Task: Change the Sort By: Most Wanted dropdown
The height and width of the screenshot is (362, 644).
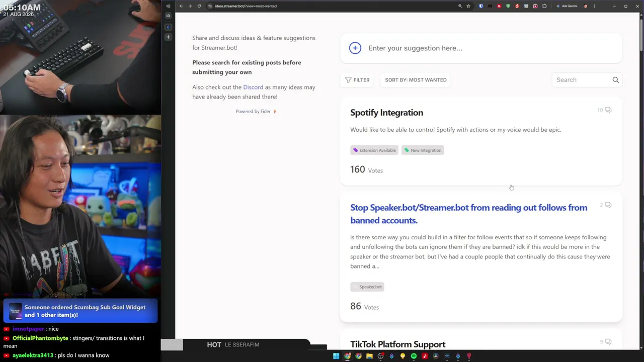Action: pos(416,80)
